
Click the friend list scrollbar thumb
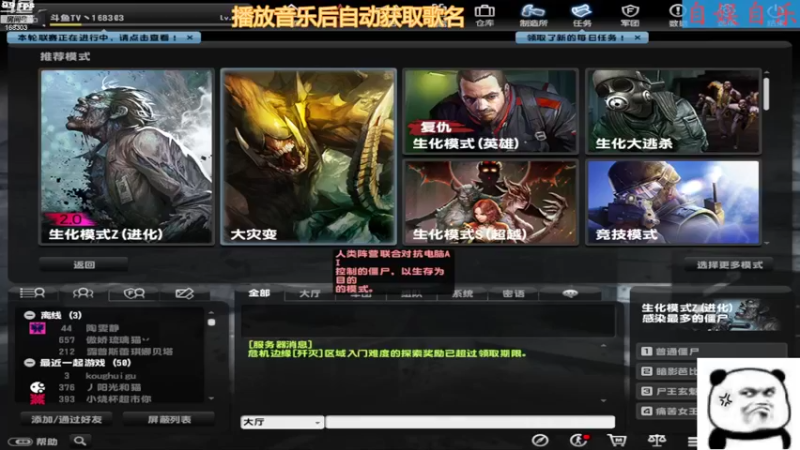[211, 322]
